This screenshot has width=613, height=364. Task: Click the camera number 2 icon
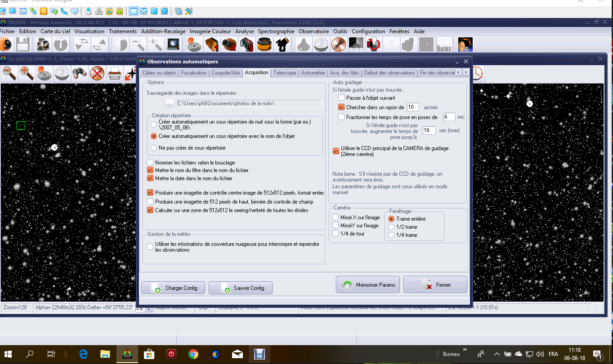(x=229, y=44)
